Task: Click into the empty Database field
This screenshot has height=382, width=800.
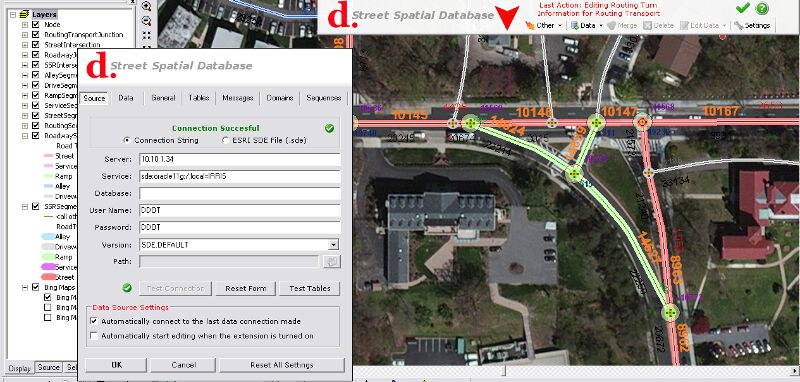Action: tap(239, 193)
